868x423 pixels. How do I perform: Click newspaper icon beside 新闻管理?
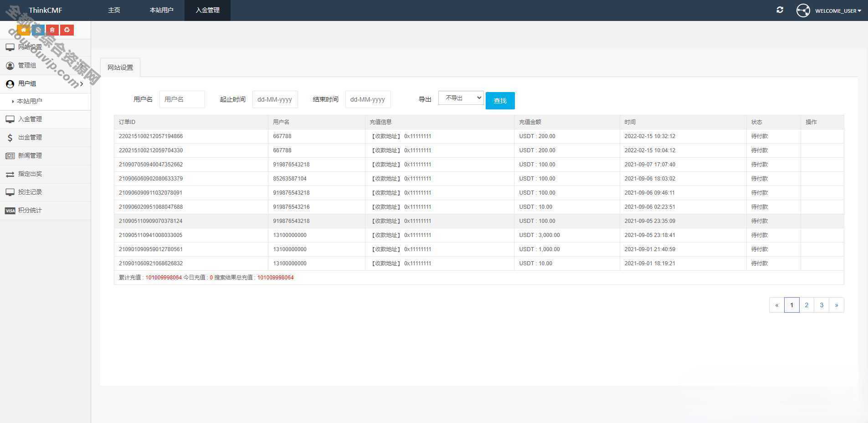click(x=10, y=155)
